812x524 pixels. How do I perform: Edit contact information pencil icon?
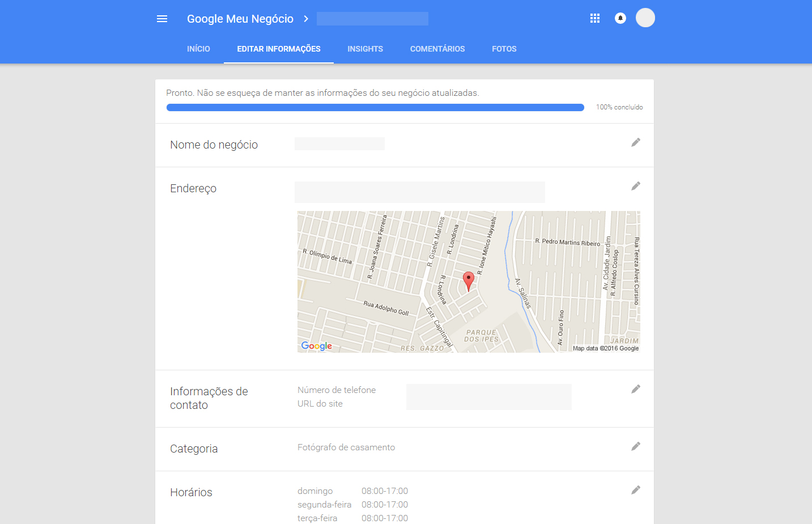tap(636, 389)
